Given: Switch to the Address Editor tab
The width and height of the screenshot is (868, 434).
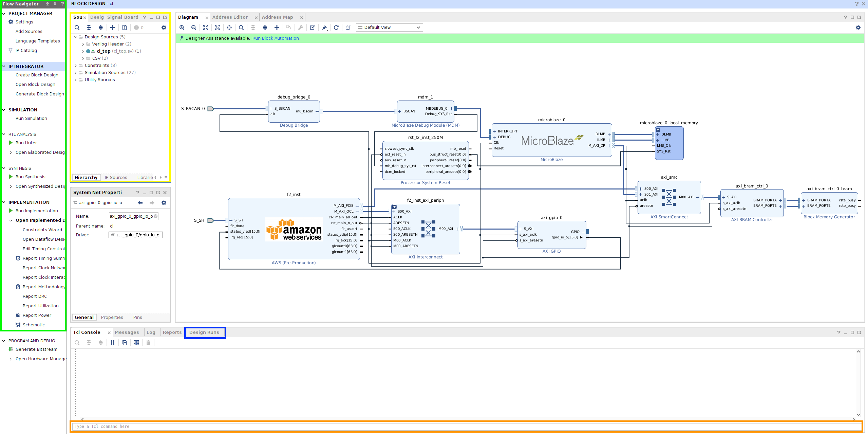Looking at the screenshot, I should [x=230, y=17].
